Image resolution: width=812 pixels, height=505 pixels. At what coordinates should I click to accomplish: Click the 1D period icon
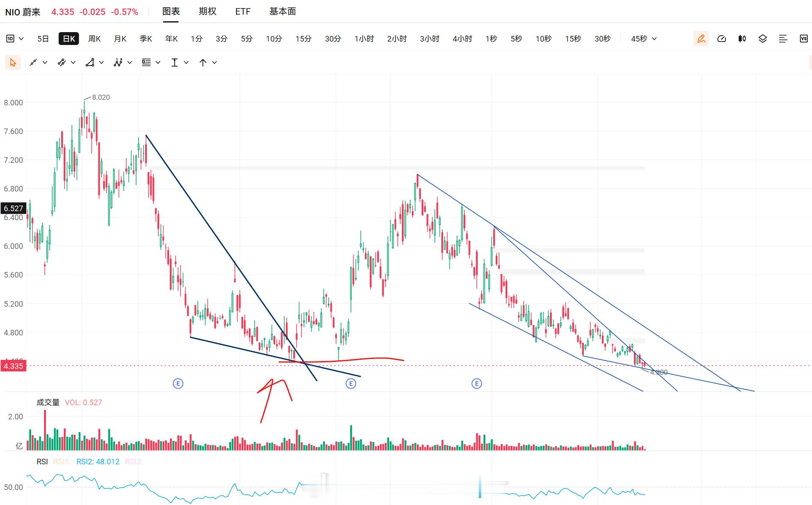tap(10, 39)
